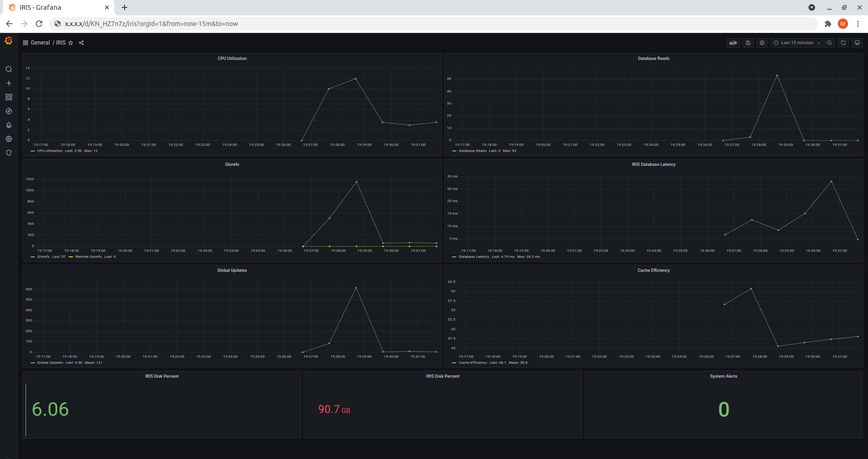868x459 pixels.
Task: Save dashboard using the floppy disk icon
Action: pos(748,43)
